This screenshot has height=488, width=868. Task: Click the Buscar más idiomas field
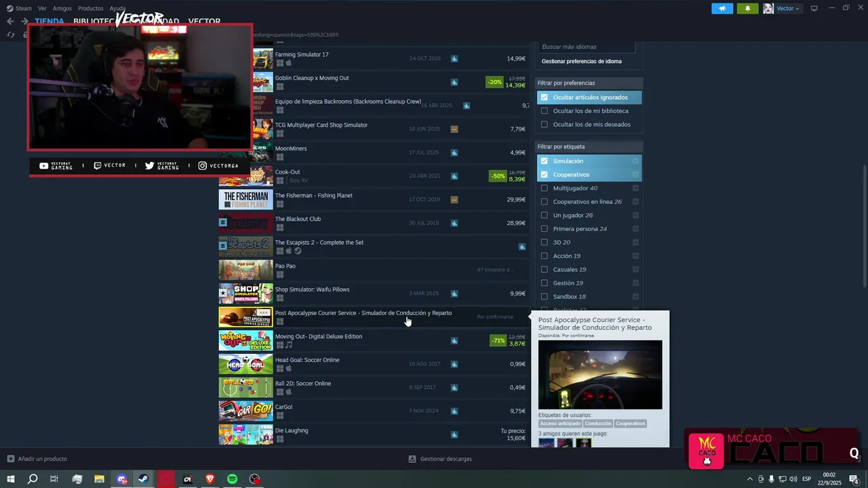pos(587,47)
